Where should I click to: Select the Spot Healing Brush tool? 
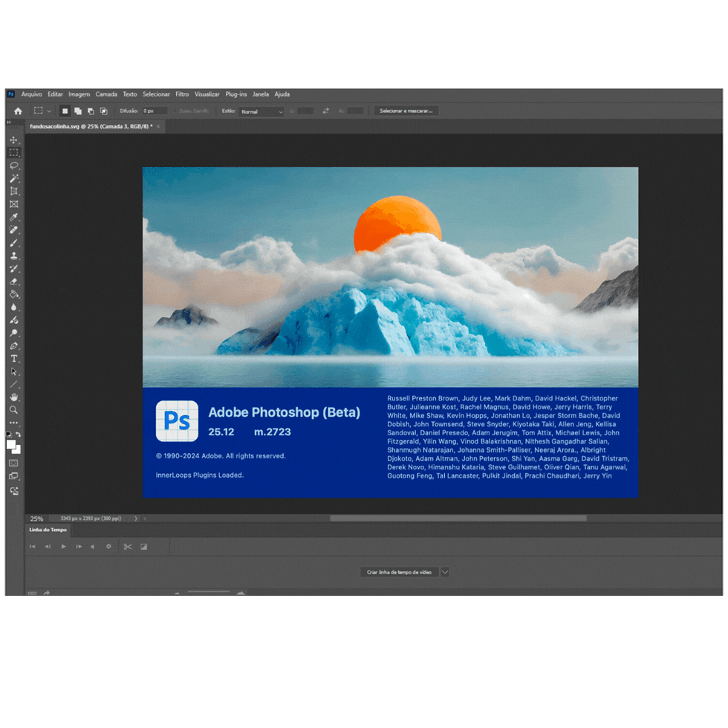[x=13, y=230]
